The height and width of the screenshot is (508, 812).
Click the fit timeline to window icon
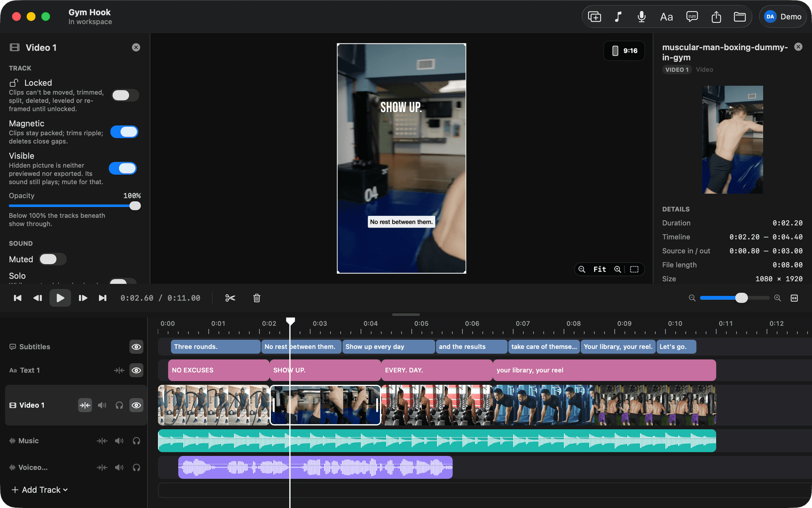click(795, 298)
